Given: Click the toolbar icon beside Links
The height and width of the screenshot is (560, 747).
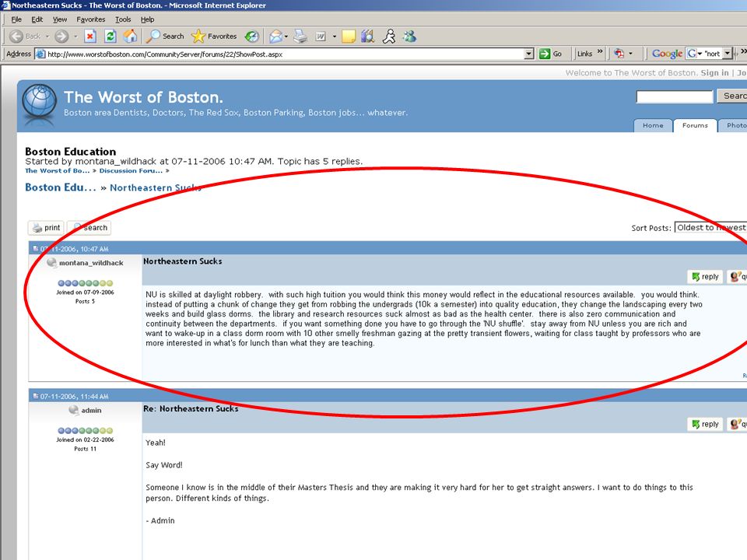Looking at the screenshot, I should [619, 54].
